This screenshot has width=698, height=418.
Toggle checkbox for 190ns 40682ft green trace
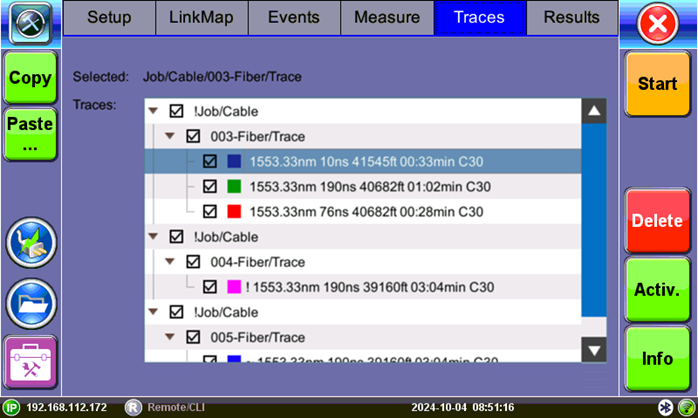click(210, 186)
